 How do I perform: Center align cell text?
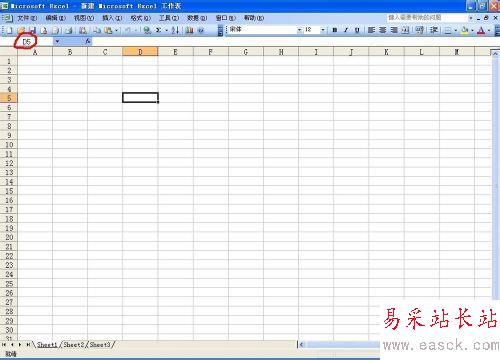click(383, 30)
